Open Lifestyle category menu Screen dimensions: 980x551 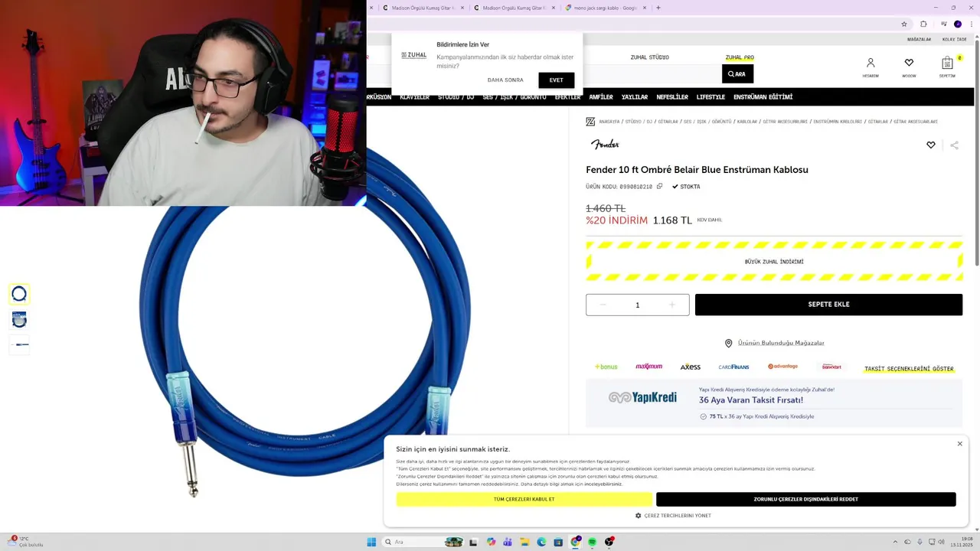pos(710,97)
